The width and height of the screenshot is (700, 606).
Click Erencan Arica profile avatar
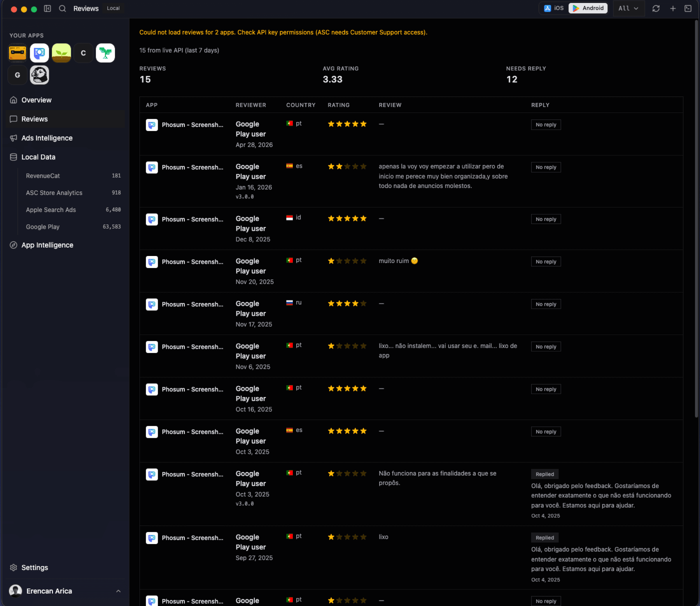15,591
